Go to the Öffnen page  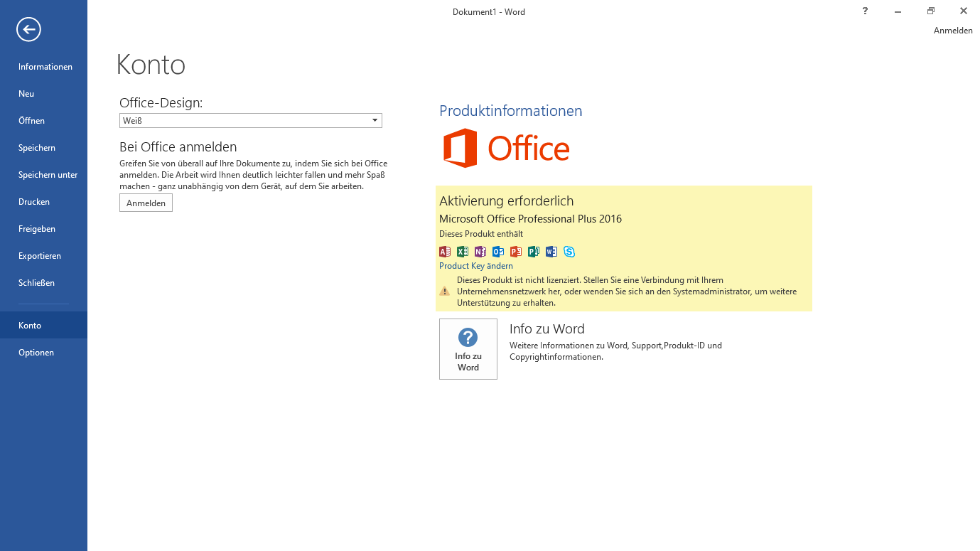click(31, 121)
